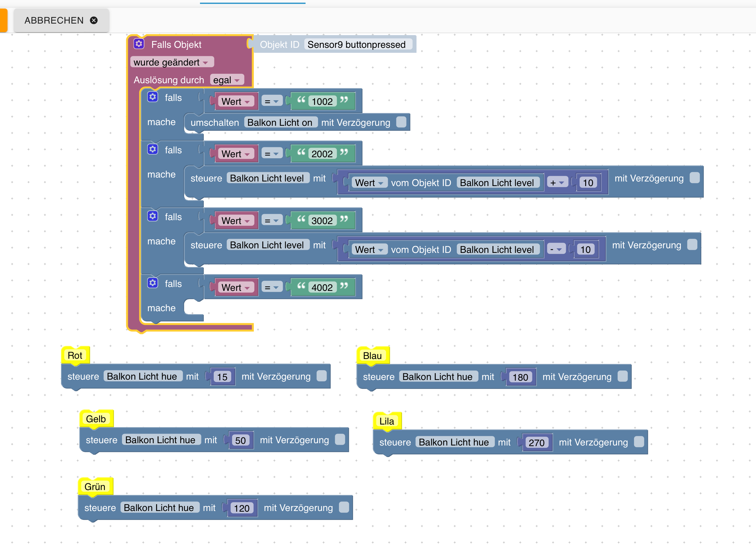Click the X icon on Abbrechen button
756x549 pixels.
click(94, 20)
